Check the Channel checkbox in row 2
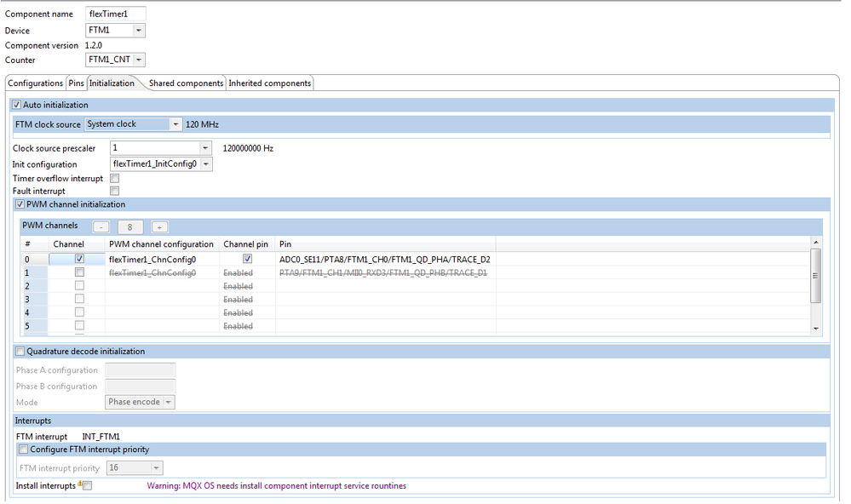Screen dimensions: 851x504 pyautogui.click(x=79, y=285)
